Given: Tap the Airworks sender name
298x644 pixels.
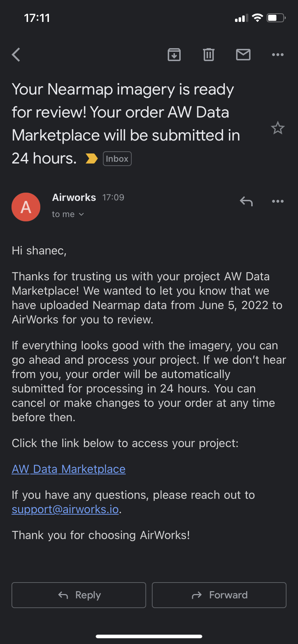Looking at the screenshot, I should (x=74, y=197).
